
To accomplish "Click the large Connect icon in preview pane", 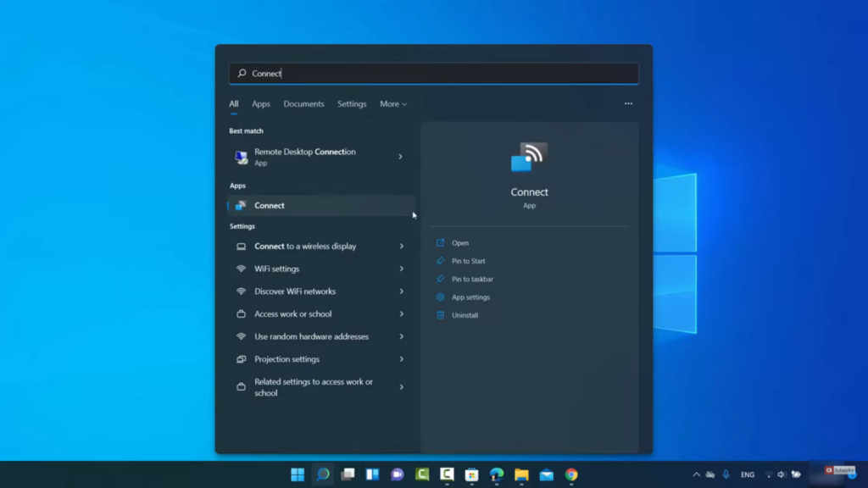I will [x=529, y=157].
